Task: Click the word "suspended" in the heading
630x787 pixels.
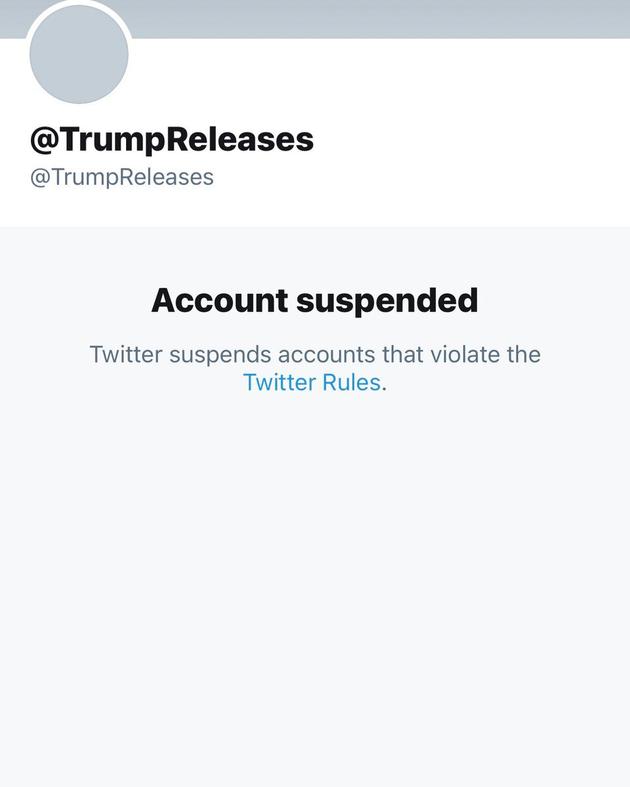Action: coord(385,300)
